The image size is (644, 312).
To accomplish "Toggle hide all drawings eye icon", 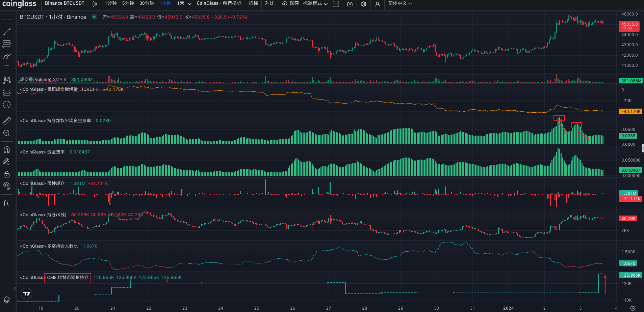I will pos(7,186).
